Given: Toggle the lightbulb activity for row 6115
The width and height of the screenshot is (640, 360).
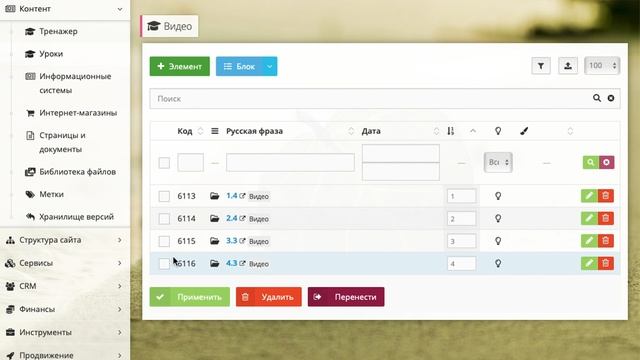Looking at the screenshot, I should coord(498,241).
